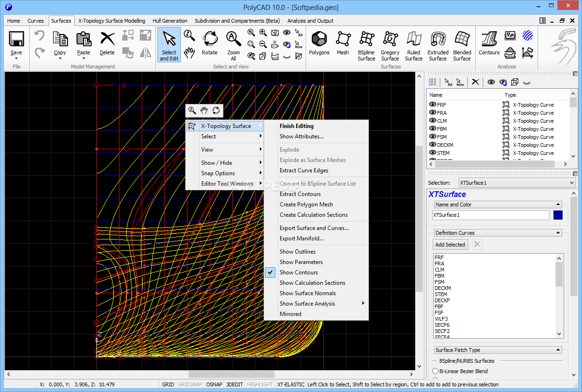Image resolution: width=582 pixels, height=392 pixels.
Task: Select Bi-Linear Bezier Blend radio button
Action: point(436,371)
